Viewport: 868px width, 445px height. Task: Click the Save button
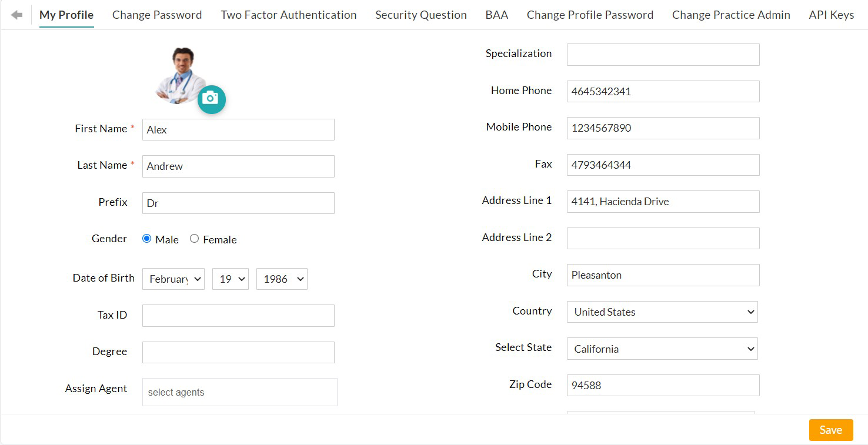(x=830, y=430)
